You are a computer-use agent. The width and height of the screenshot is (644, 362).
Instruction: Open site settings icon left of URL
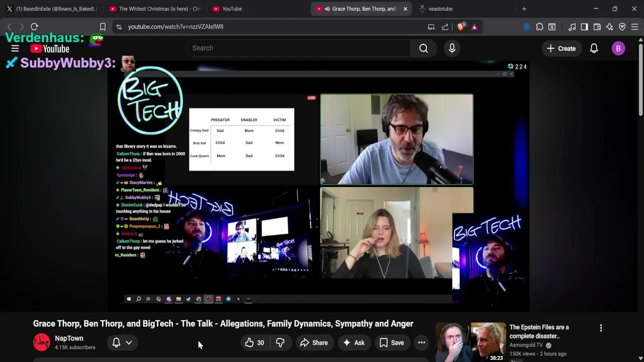click(119, 27)
